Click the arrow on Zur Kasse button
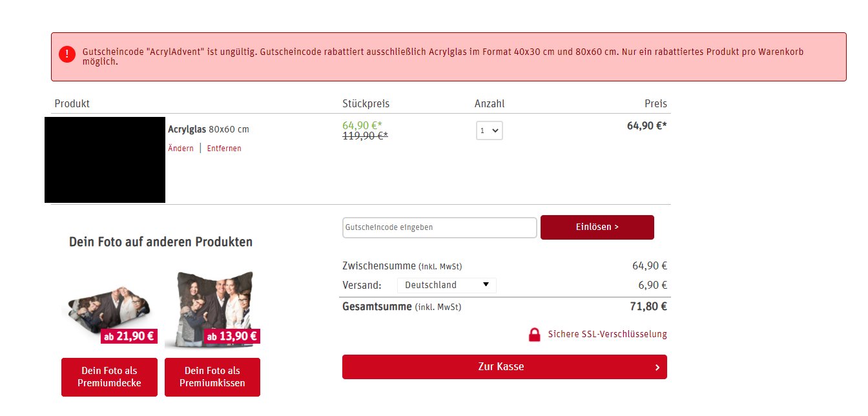Image resolution: width=868 pixels, height=416 pixels. [657, 367]
